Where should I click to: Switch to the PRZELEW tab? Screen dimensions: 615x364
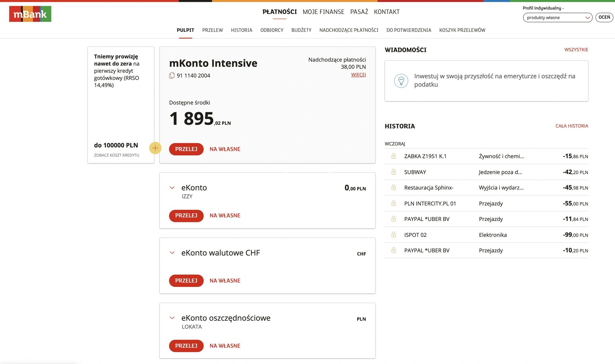tap(212, 30)
